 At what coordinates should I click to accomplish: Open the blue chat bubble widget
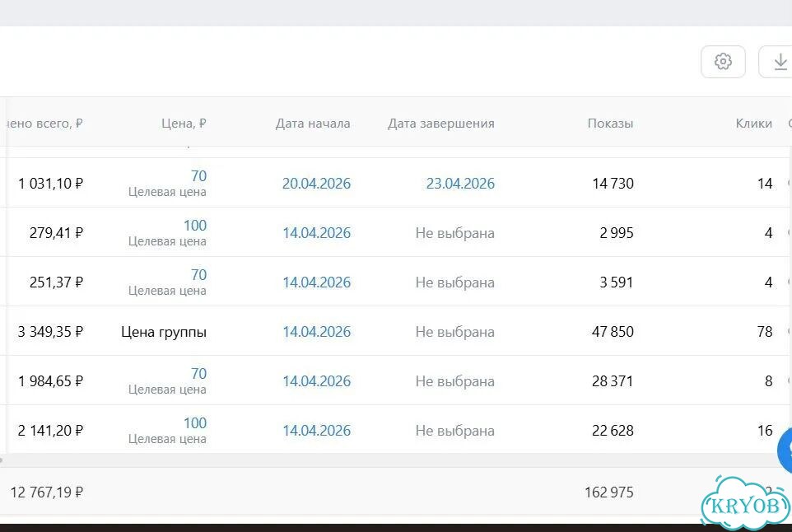point(785,450)
